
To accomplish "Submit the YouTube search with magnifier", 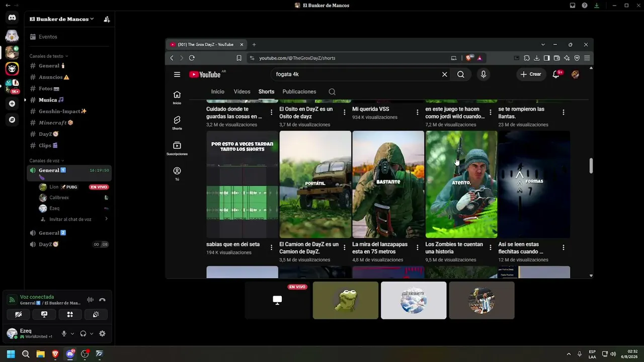I will (460, 74).
